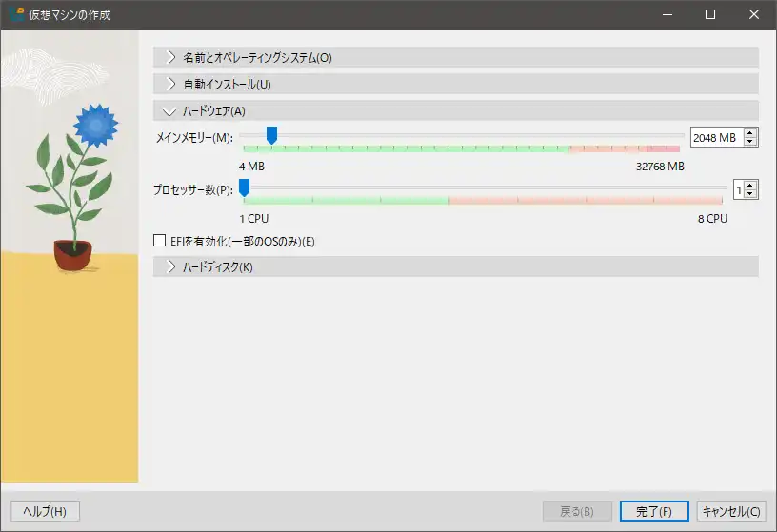
Task: Click the キャンセル(C) button
Action: pos(731,511)
